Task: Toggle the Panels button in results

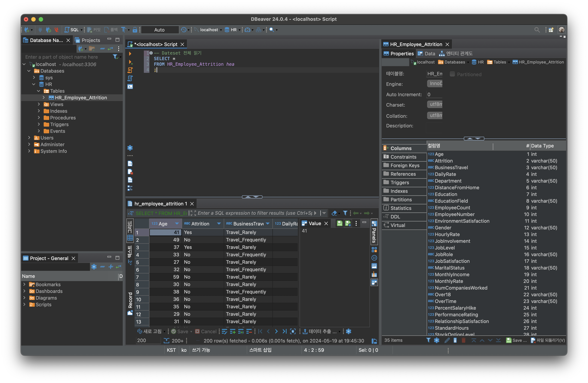Action: click(x=374, y=232)
